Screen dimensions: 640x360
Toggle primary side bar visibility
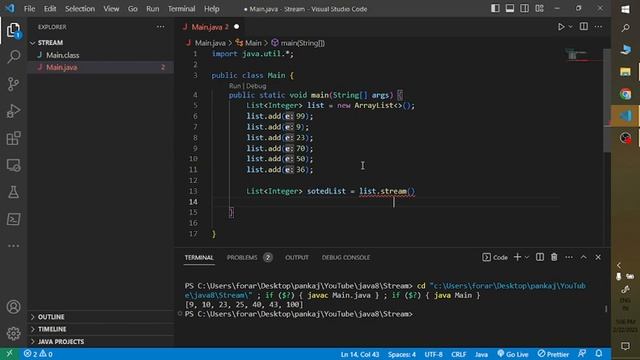coord(495,9)
